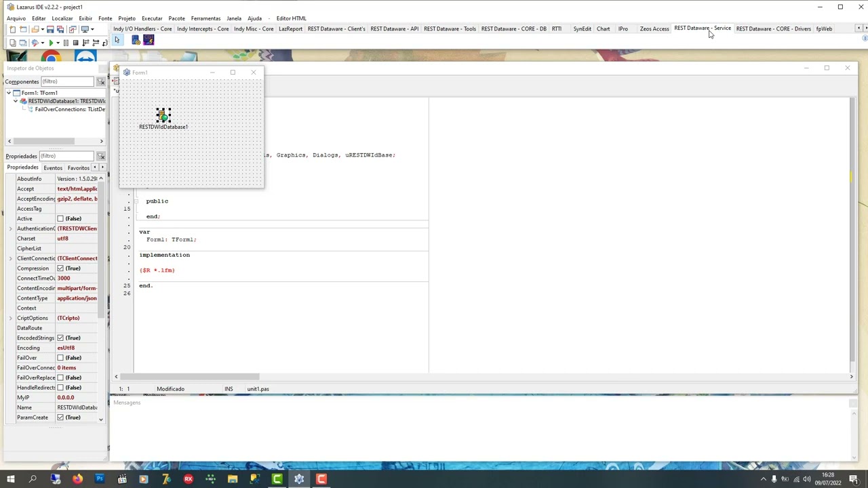This screenshot has height=488, width=868.
Task: Click the build mode gear icon
Action: [35, 43]
